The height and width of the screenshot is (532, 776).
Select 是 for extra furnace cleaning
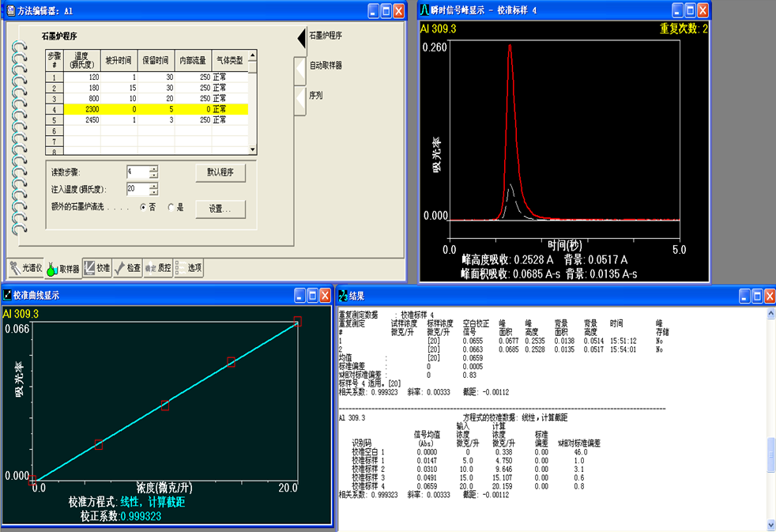[171, 207]
